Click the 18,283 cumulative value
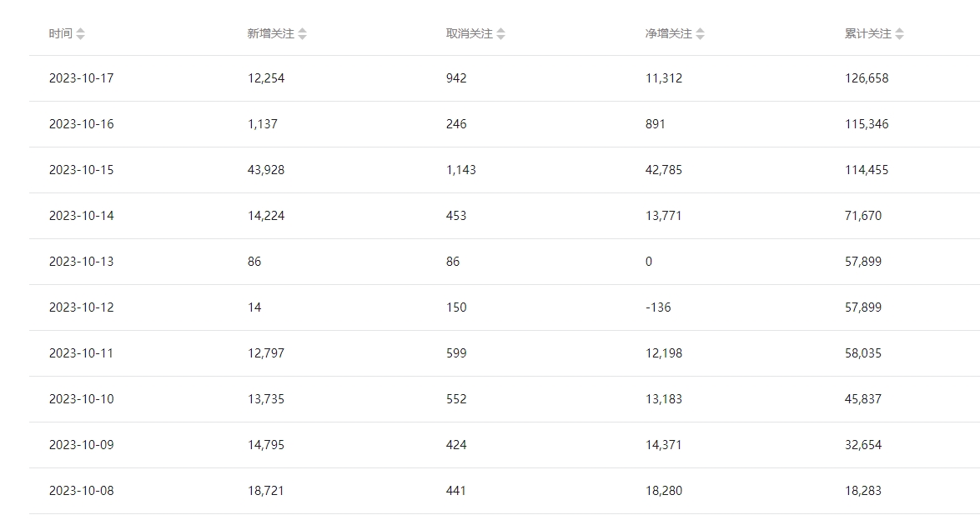The width and height of the screenshot is (980, 530). coord(863,491)
